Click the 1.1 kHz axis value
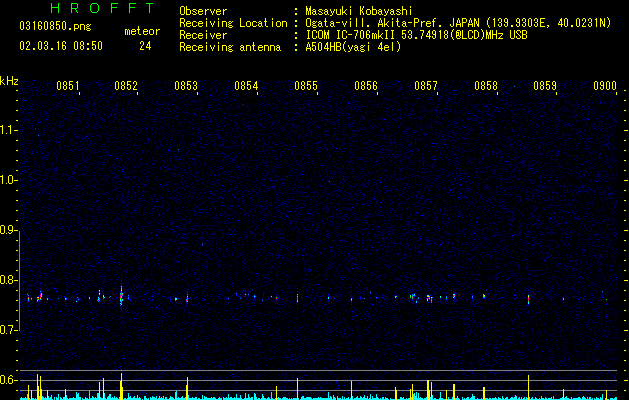 (9, 130)
